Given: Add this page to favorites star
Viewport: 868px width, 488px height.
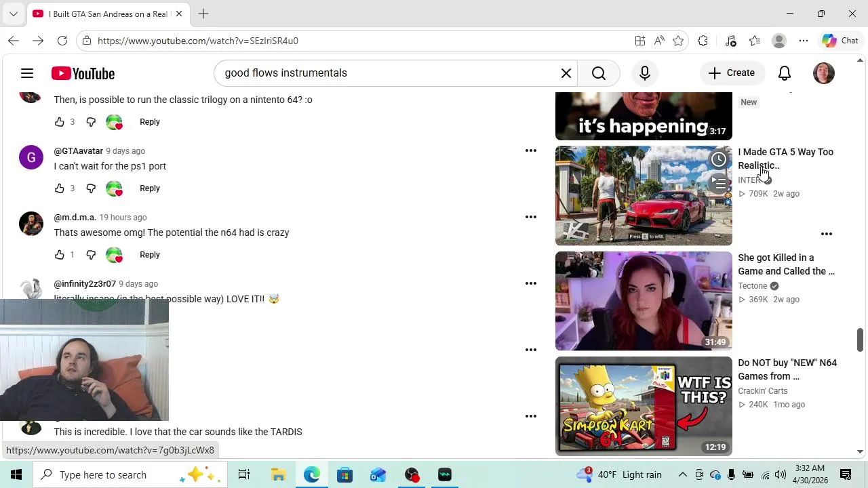Looking at the screenshot, I should tap(678, 41).
